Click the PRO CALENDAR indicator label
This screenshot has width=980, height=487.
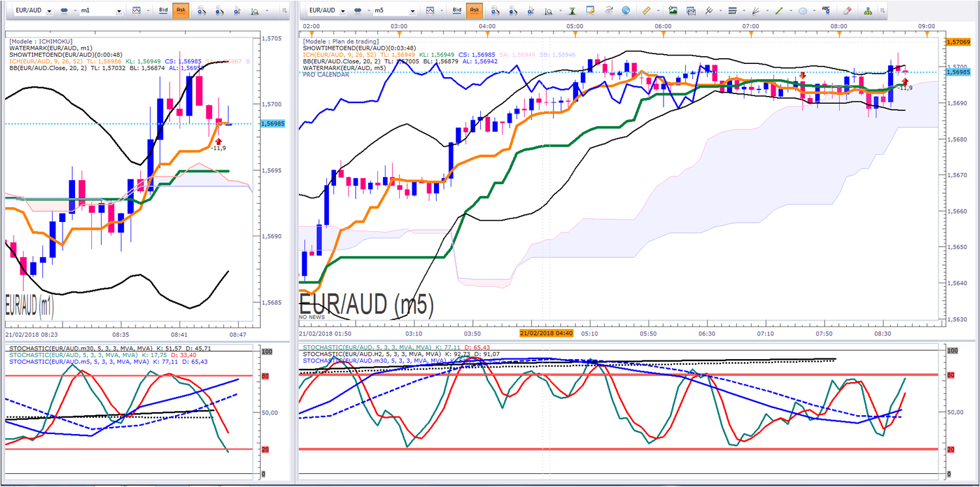[x=326, y=74]
